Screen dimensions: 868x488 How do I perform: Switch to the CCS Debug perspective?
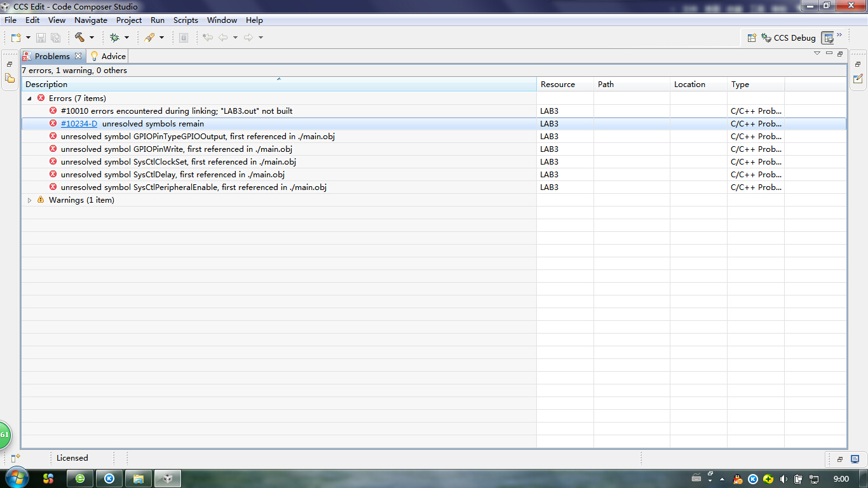click(789, 38)
